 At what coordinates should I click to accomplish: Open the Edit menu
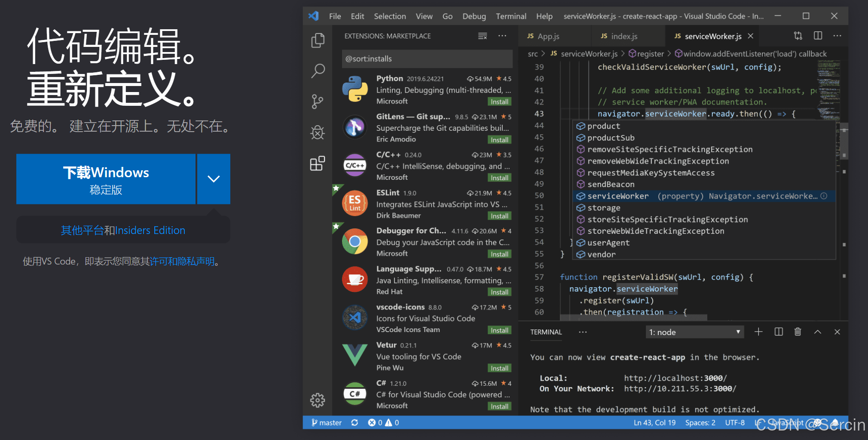pos(358,16)
